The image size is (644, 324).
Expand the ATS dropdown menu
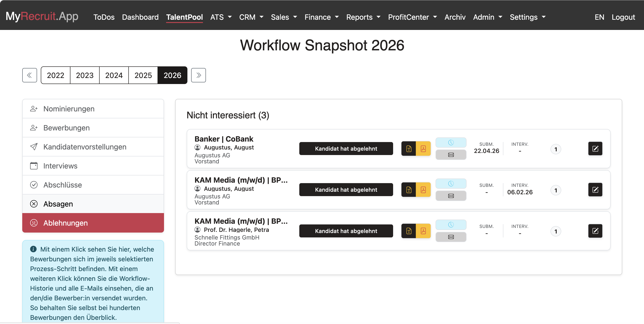click(221, 17)
